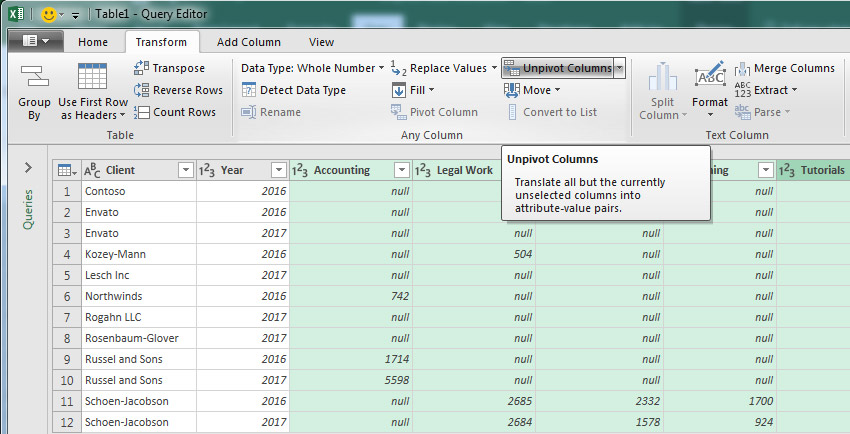Click the Group By icon

tap(34, 77)
